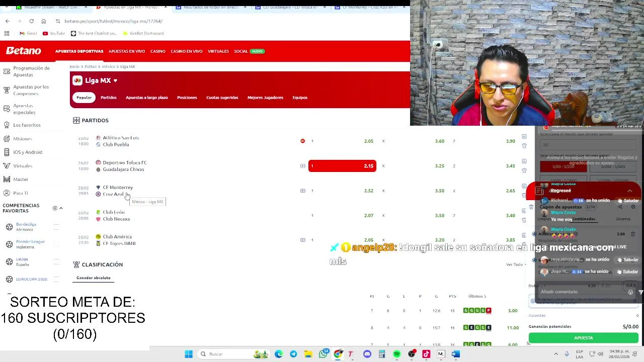The height and width of the screenshot is (362, 644).
Task: Reload the Betano page
Action: click(31, 21)
